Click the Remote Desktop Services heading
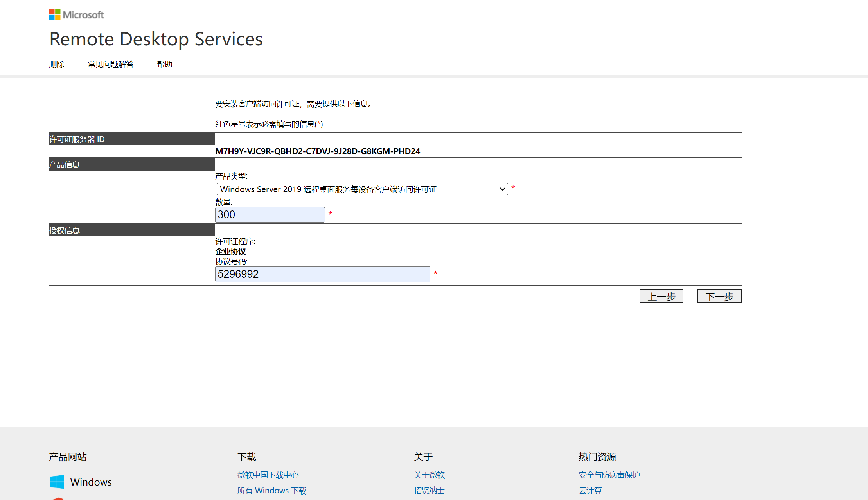Image resolution: width=868 pixels, height=500 pixels. [x=156, y=39]
